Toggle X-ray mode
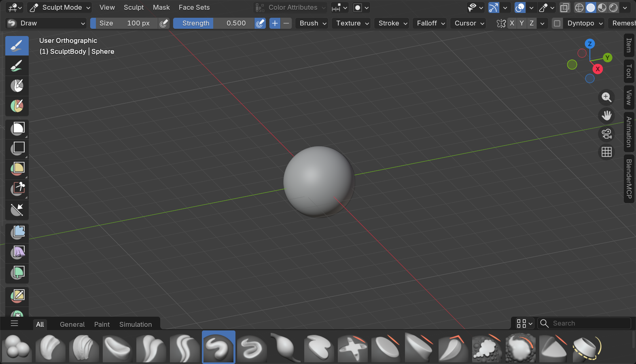Image resolution: width=636 pixels, height=364 pixels. [564, 8]
